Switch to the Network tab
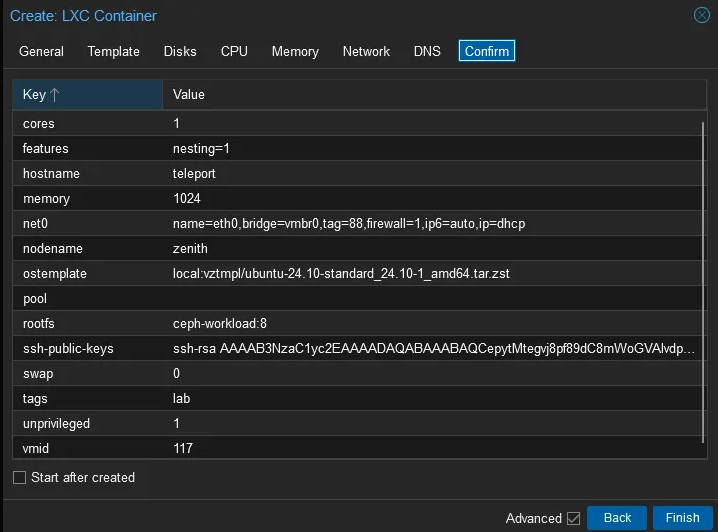 [366, 51]
